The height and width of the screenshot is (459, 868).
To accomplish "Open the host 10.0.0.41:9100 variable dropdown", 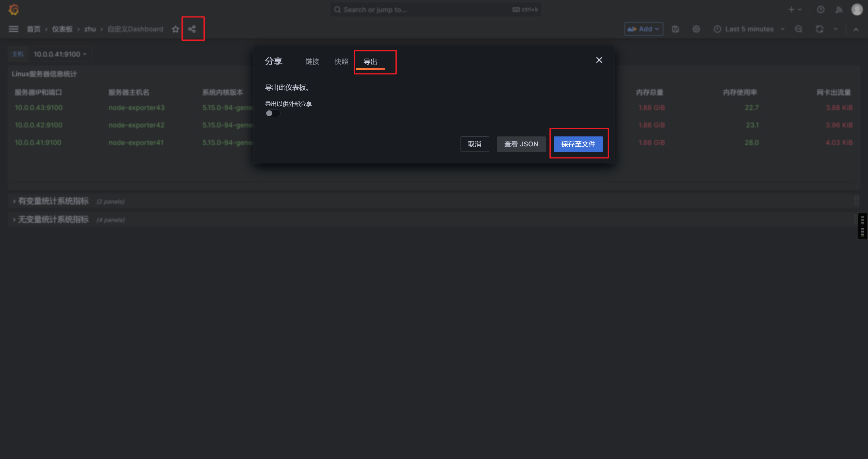I will pos(60,54).
